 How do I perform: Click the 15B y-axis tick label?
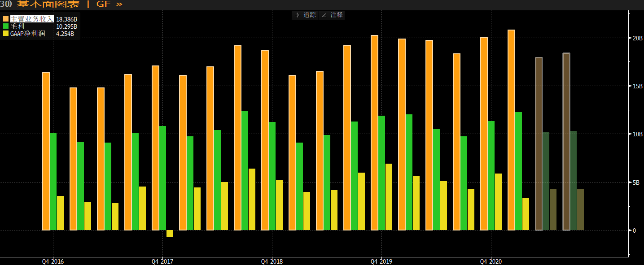pos(638,86)
